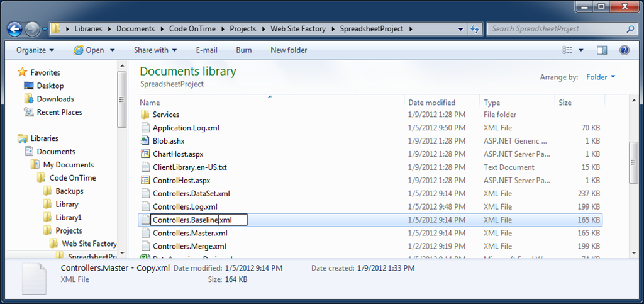Select the ChartHost.aspx file icon

pos(144,154)
